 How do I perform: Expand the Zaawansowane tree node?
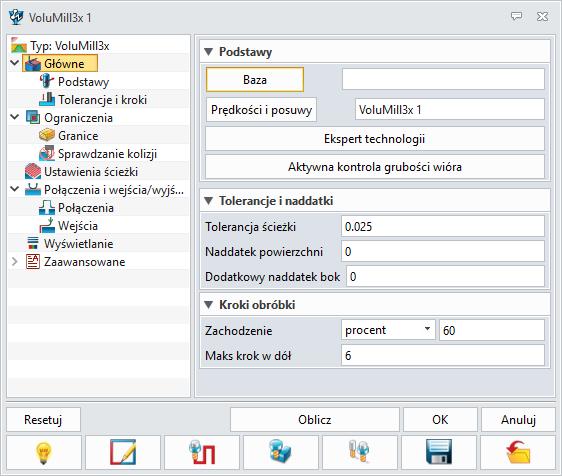tap(15, 261)
